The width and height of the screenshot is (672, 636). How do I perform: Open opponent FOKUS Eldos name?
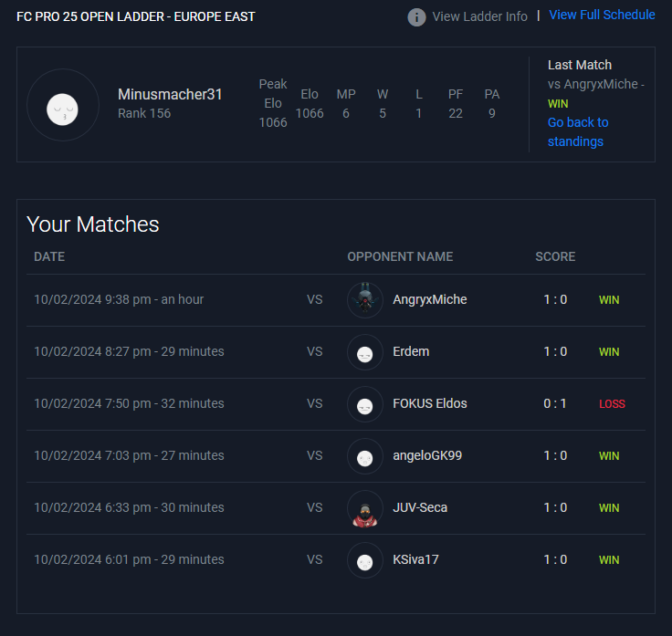pos(430,403)
